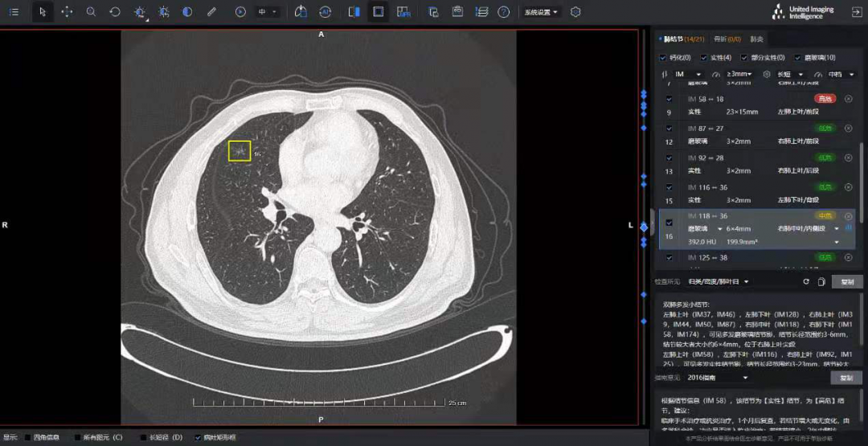The width and height of the screenshot is (868, 446).
Task: Click the series list stack icon
Action: point(481,11)
